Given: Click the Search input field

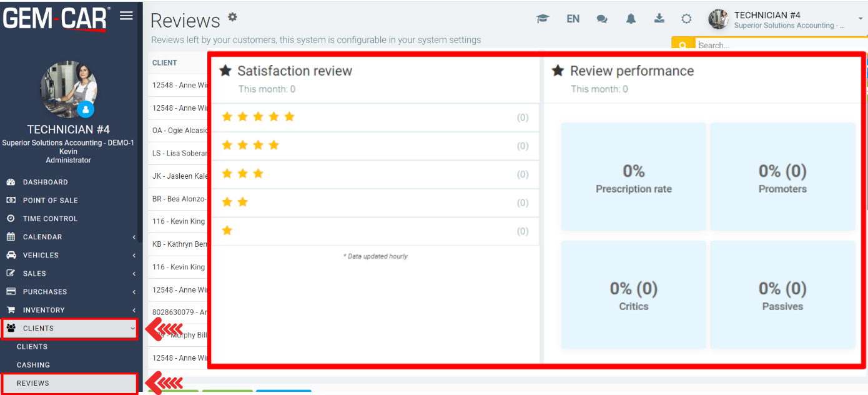Looking at the screenshot, I should click(x=781, y=46).
